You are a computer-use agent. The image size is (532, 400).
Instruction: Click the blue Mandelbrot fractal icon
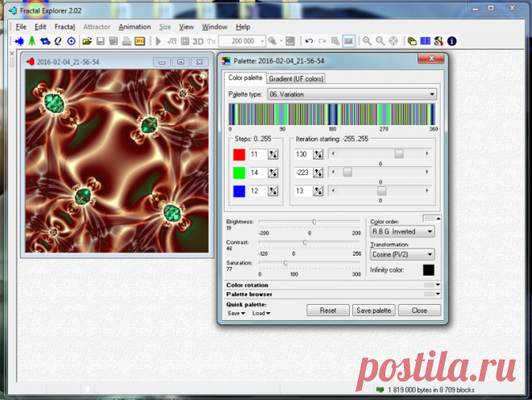coord(19,40)
